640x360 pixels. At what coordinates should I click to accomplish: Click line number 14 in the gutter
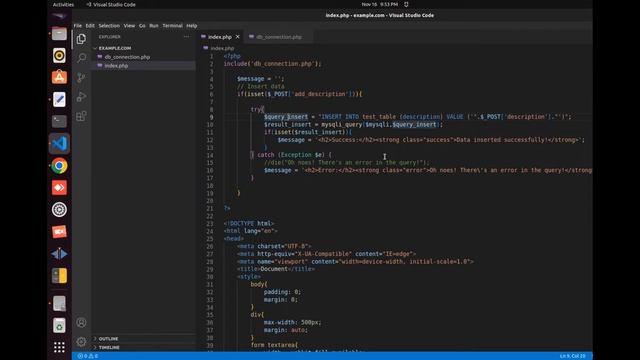[x=210, y=155]
